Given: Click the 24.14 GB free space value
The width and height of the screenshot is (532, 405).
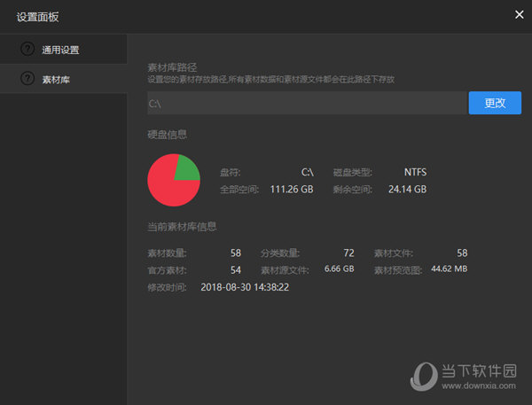Looking at the screenshot, I should click(x=407, y=190).
